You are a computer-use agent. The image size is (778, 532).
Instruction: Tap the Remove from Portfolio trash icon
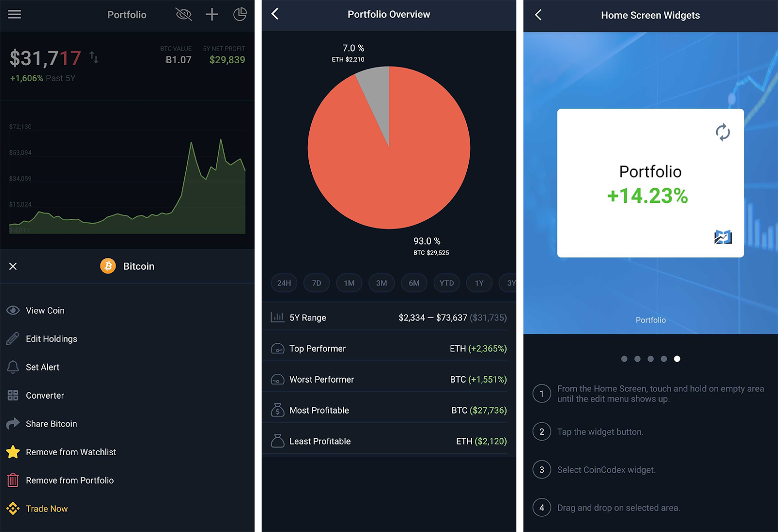point(13,480)
